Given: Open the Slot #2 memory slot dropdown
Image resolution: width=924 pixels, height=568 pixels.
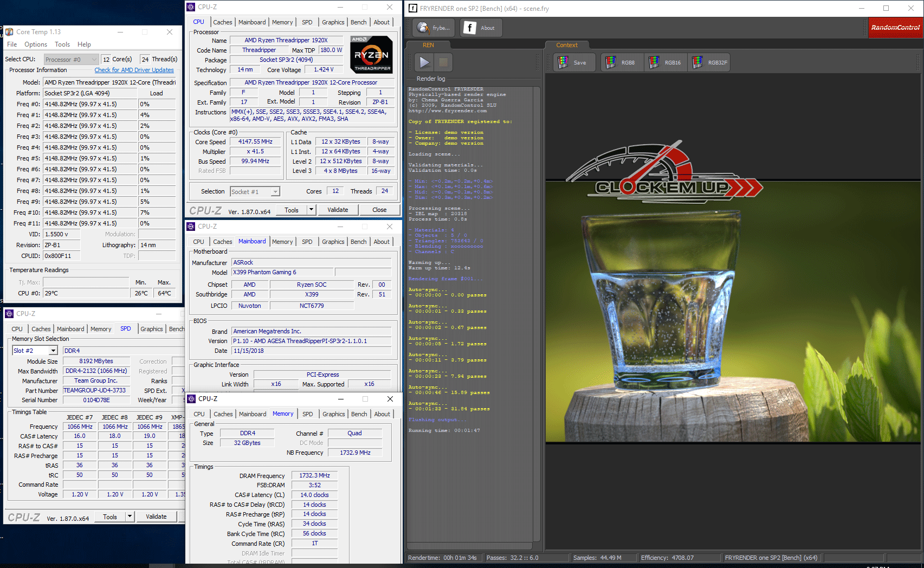Looking at the screenshot, I should [53, 351].
